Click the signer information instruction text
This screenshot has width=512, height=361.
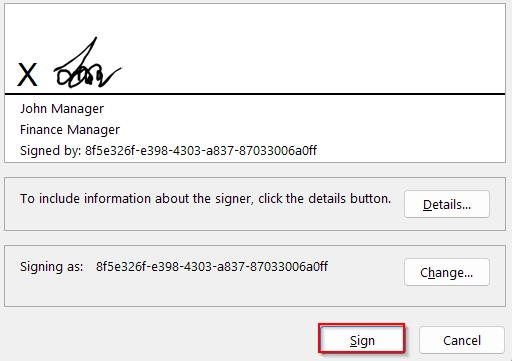click(205, 199)
